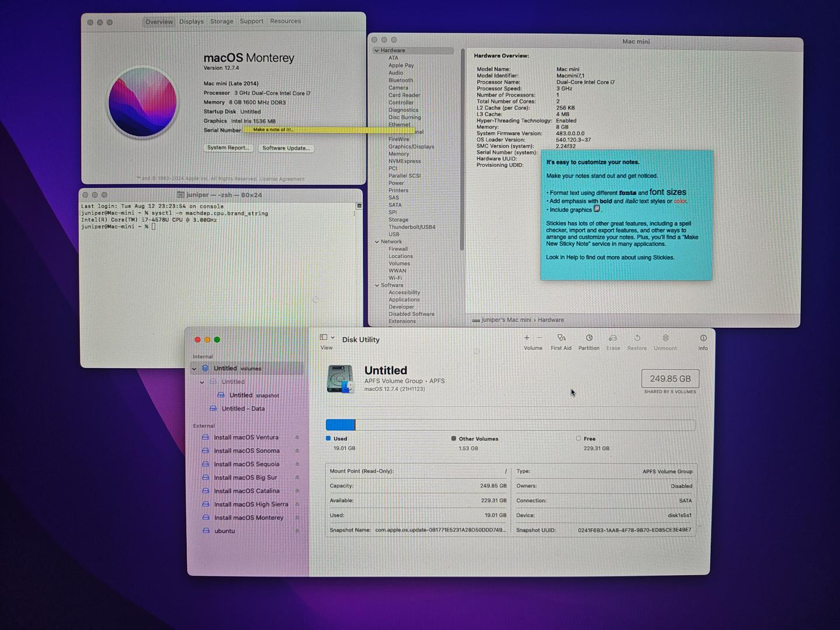
Task: Switch to the Resources tab
Action: click(x=285, y=21)
